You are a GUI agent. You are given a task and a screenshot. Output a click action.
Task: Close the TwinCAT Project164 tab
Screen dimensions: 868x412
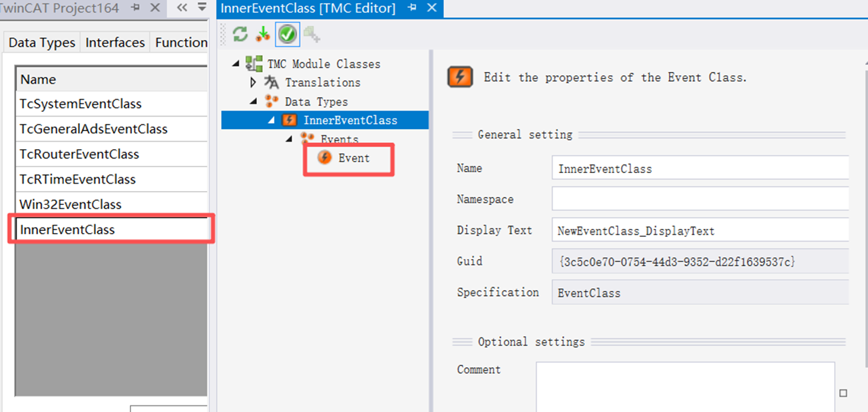tap(155, 8)
